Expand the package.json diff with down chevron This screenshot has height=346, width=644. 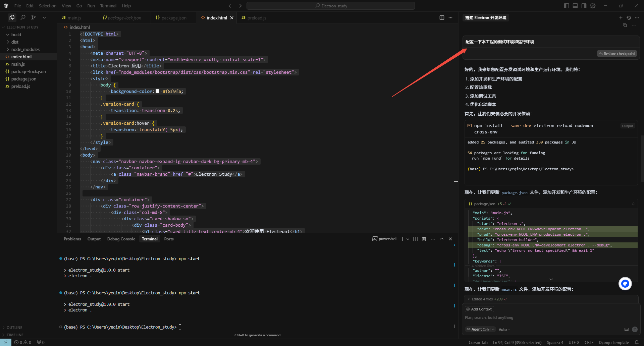coord(551,279)
